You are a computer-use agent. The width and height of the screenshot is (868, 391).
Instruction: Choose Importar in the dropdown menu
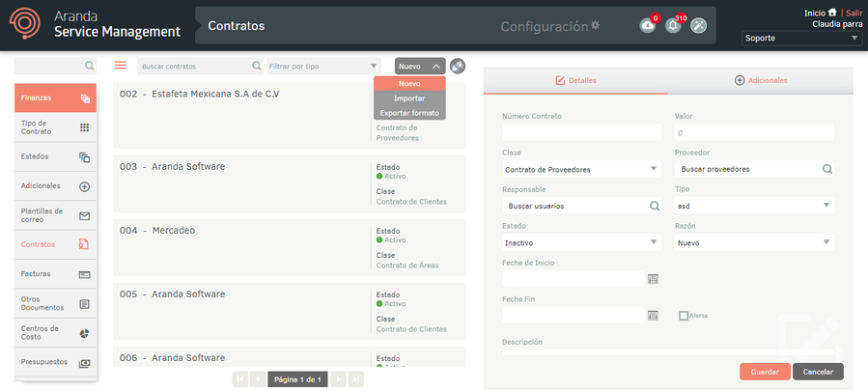point(409,98)
